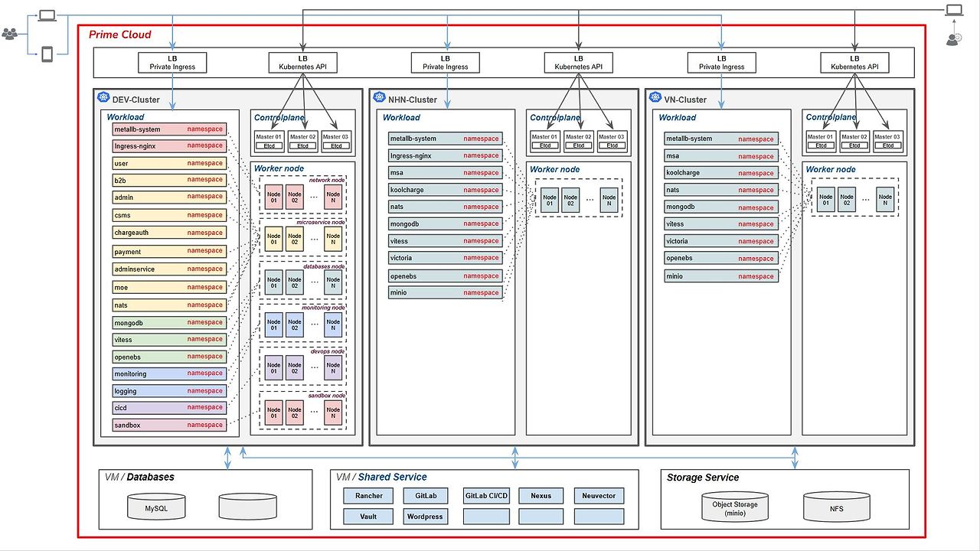Click the Vault service box
This screenshot has width=980, height=551.
pos(369,517)
